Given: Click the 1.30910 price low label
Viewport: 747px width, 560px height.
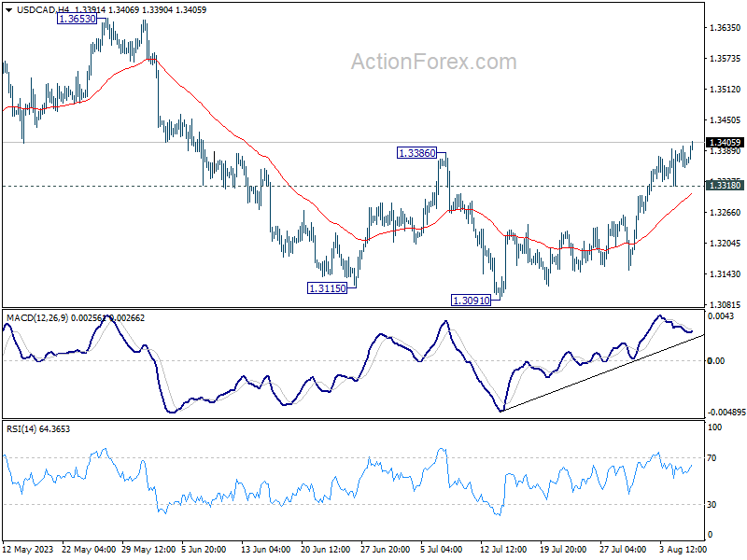Looking at the screenshot, I should [471, 301].
